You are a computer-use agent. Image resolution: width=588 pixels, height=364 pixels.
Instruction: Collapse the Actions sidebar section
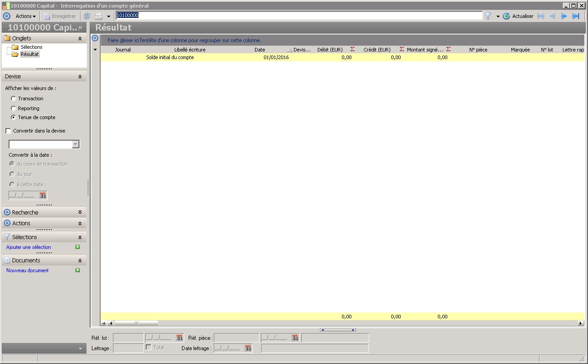(80, 223)
